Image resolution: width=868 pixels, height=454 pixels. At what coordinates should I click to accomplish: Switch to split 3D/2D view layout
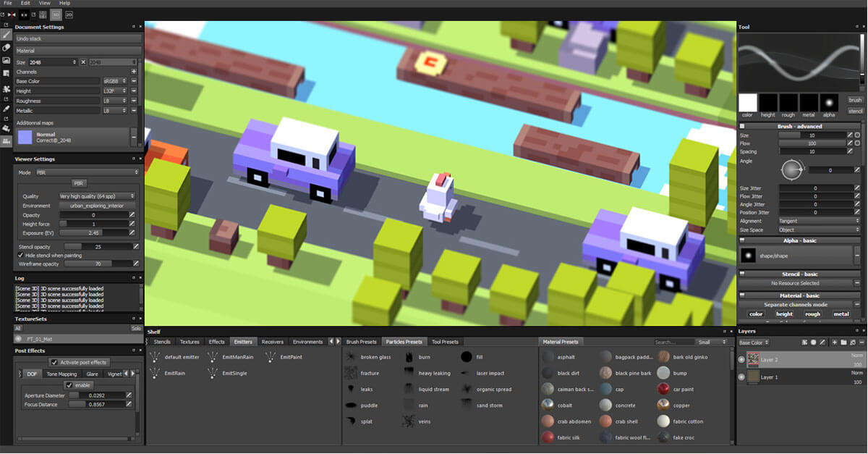pos(43,14)
